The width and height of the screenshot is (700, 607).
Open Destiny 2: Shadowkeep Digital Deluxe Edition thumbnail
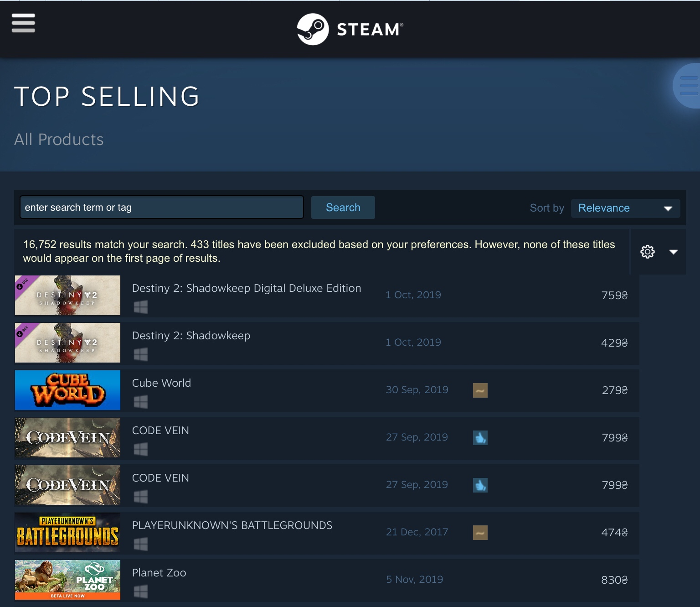[67, 295]
